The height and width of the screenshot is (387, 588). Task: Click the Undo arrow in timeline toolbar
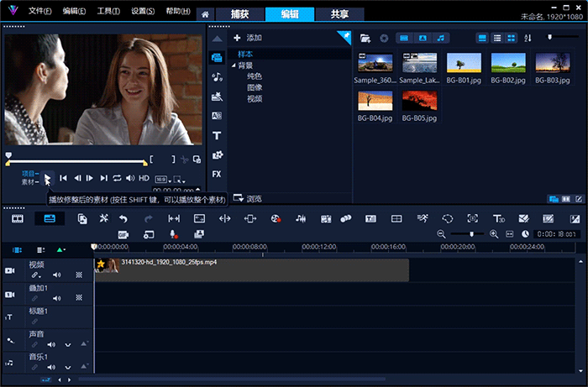coord(123,218)
